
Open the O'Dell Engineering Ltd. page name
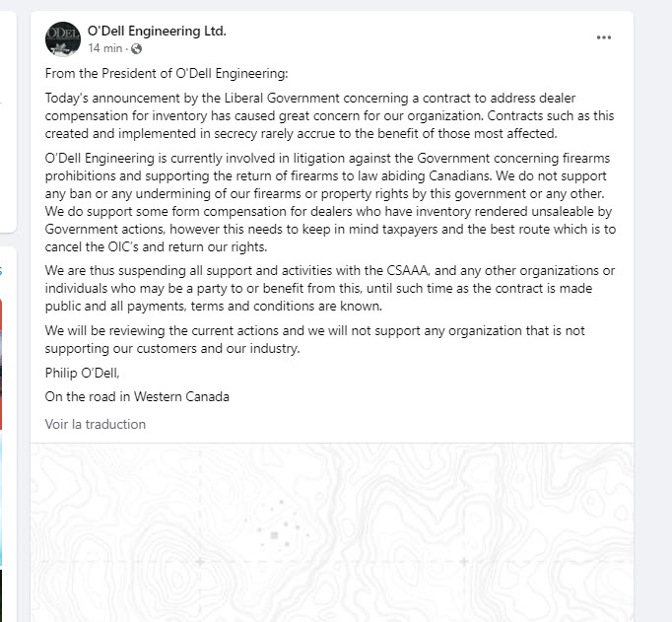(x=157, y=31)
